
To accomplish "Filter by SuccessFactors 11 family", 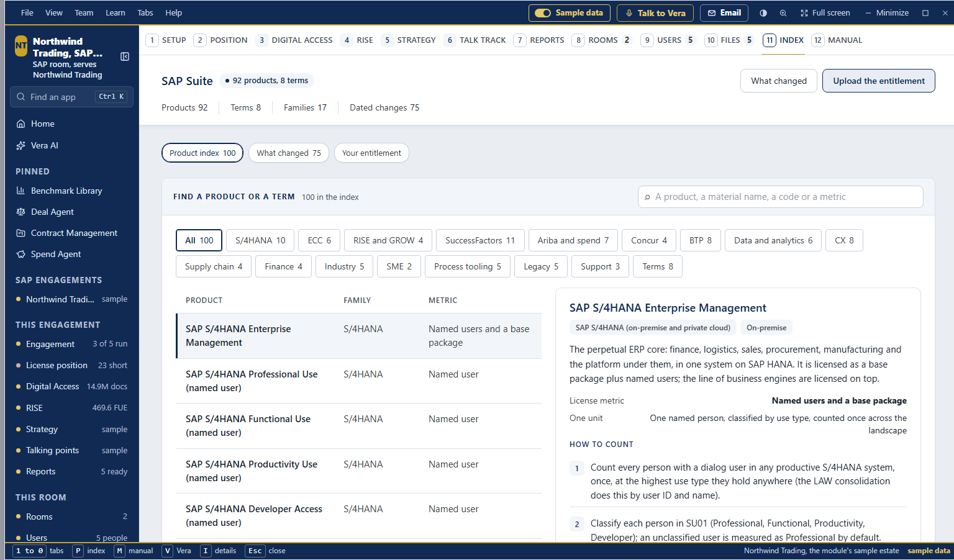I will pyautogui.click(x=480, y=240).
